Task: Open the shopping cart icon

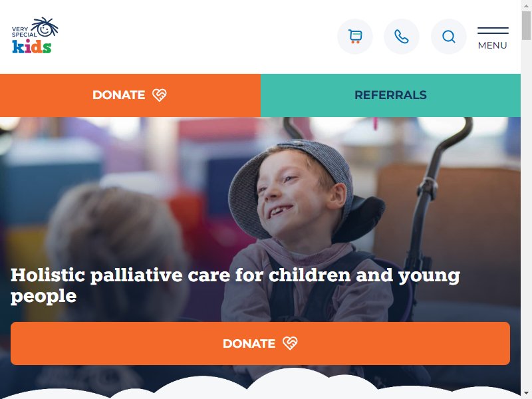Action: 355,37
